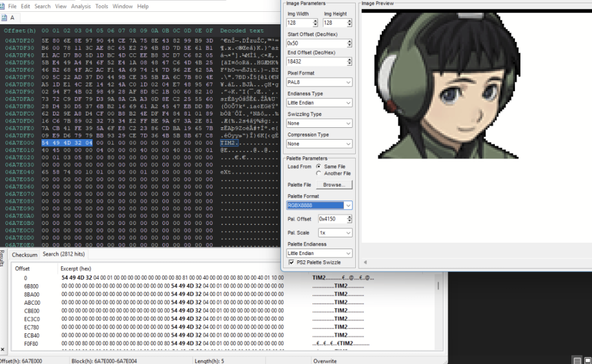Select the search result at offset F0F80

coord(223,344)
